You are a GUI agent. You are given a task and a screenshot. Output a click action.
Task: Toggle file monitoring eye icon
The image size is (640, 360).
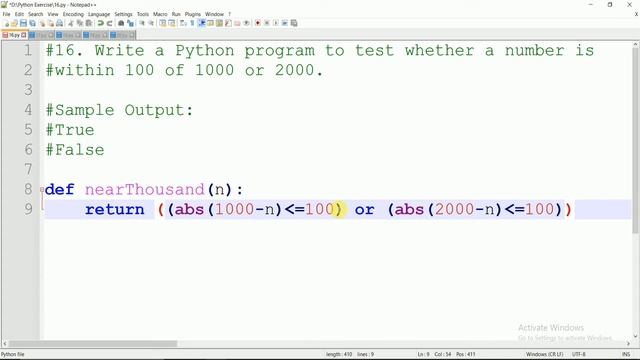pyautogui.click(x=246, y=23)
